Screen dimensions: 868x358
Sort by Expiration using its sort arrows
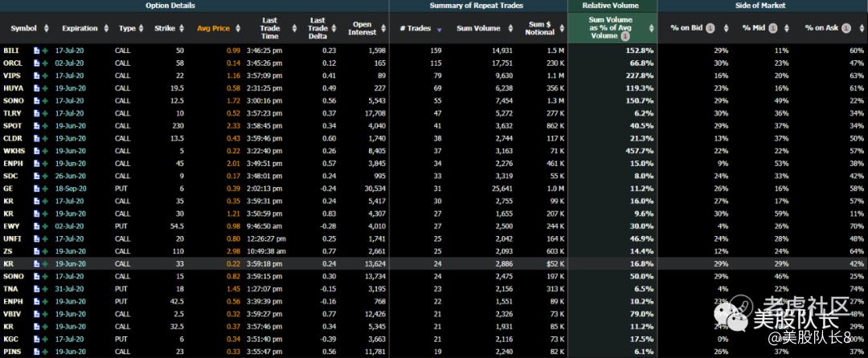[x=107, y=28]
